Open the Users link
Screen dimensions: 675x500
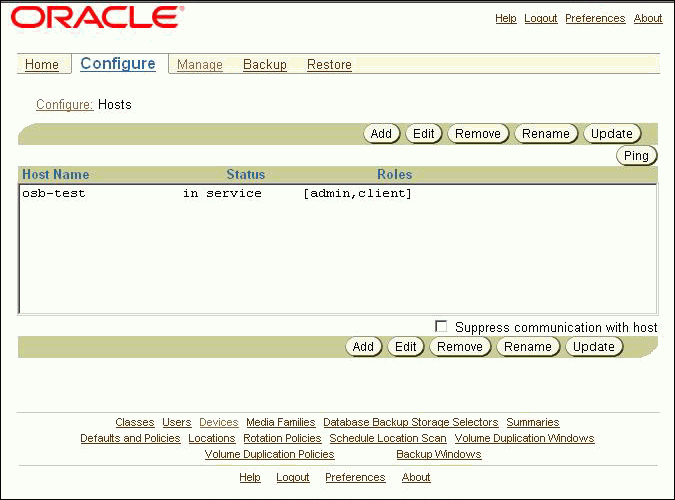[177, 422]
